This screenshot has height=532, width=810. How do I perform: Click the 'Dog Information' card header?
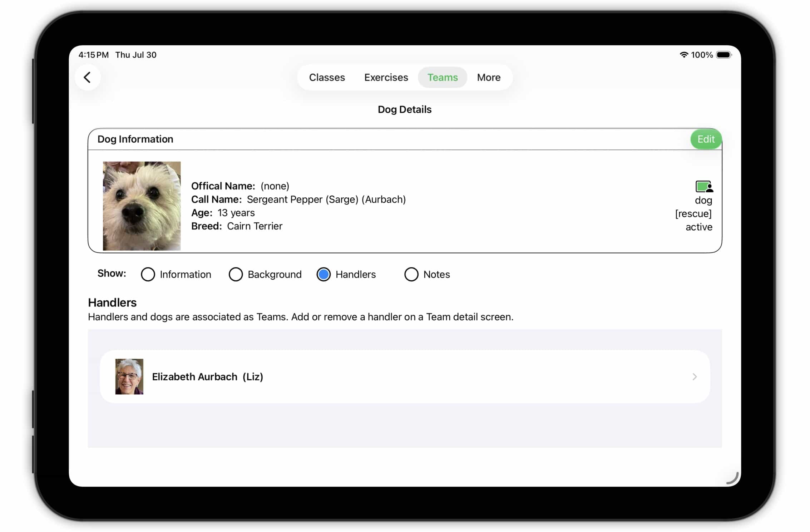point(135,139)
